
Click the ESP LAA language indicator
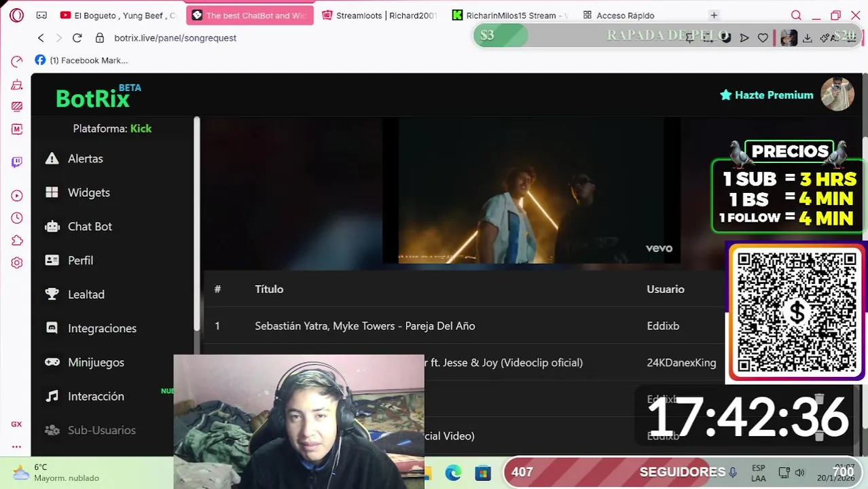[759, 473]
